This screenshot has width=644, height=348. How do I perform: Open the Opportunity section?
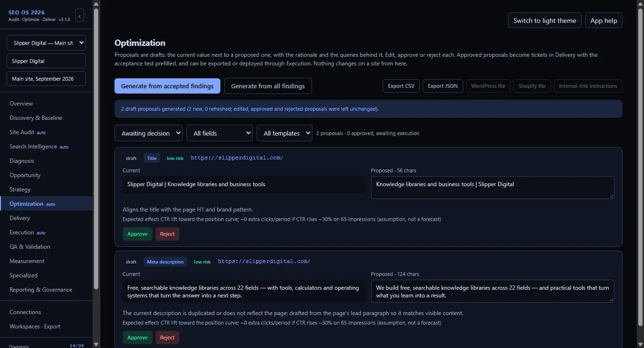[46, 175]
